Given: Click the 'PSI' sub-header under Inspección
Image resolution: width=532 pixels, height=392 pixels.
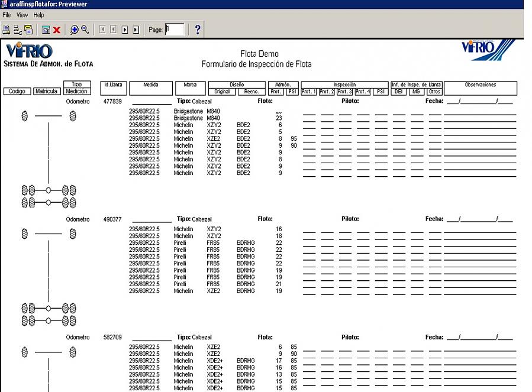Looking at the screenshot, I should [x=381, y=92].
